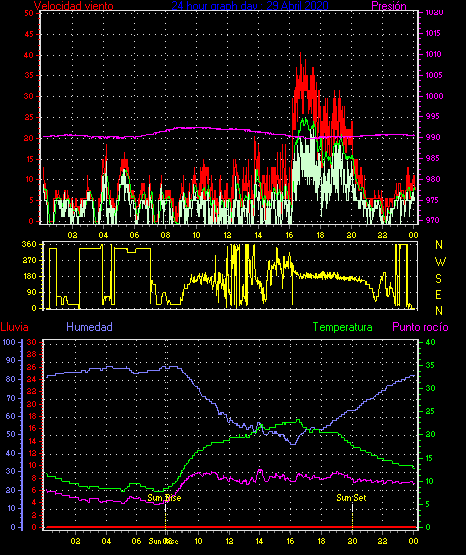Select the magenta "Punto rocío" legend label
Image resolution: width=466 pixels, height=555 pixels.
(420, 327)
